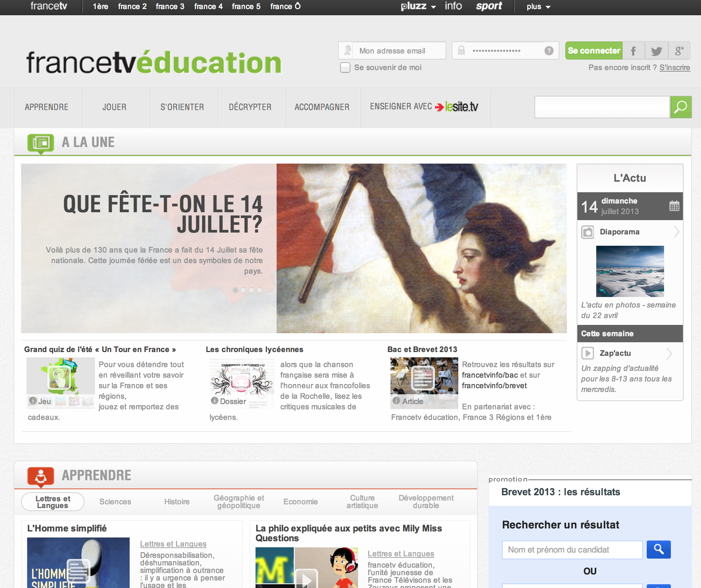Image resolution: width=701 pixels, height=588 pixels.
Task: Click the Mon adresse email field
Action: (x=399, y=51)
